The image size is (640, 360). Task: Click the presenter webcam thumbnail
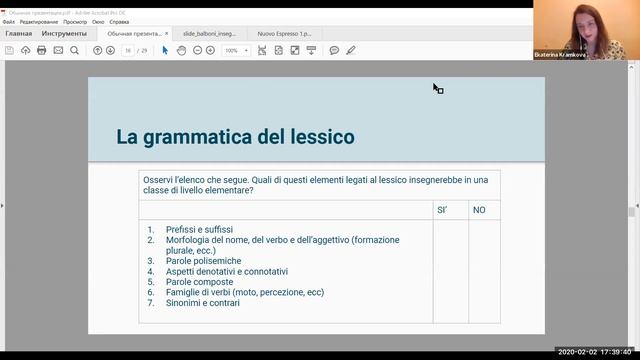(x=587, y=30)
